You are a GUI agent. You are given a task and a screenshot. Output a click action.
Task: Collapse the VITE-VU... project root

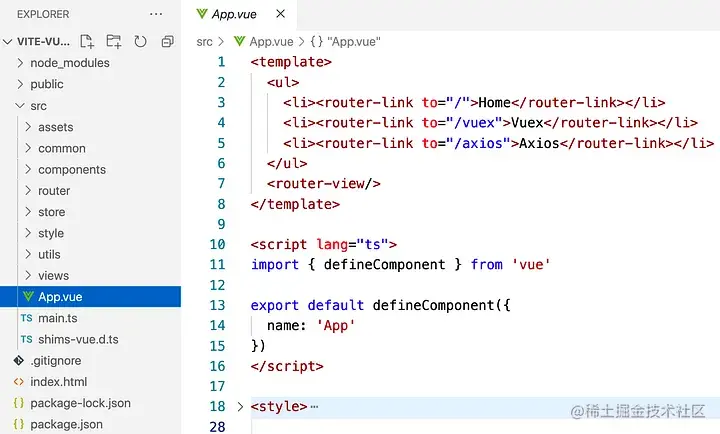pyautogui.click(x=7, y=42)
